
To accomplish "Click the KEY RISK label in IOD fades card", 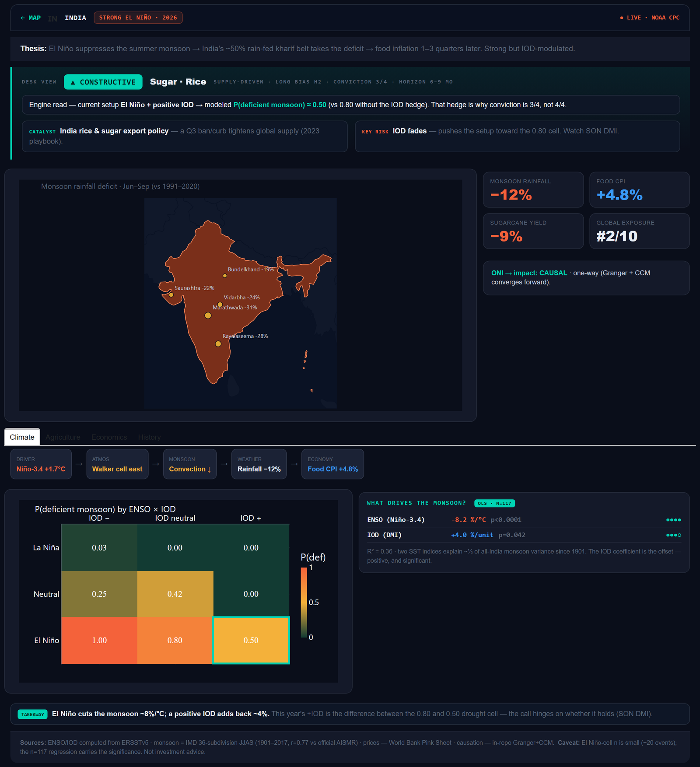I will (375, 132).
